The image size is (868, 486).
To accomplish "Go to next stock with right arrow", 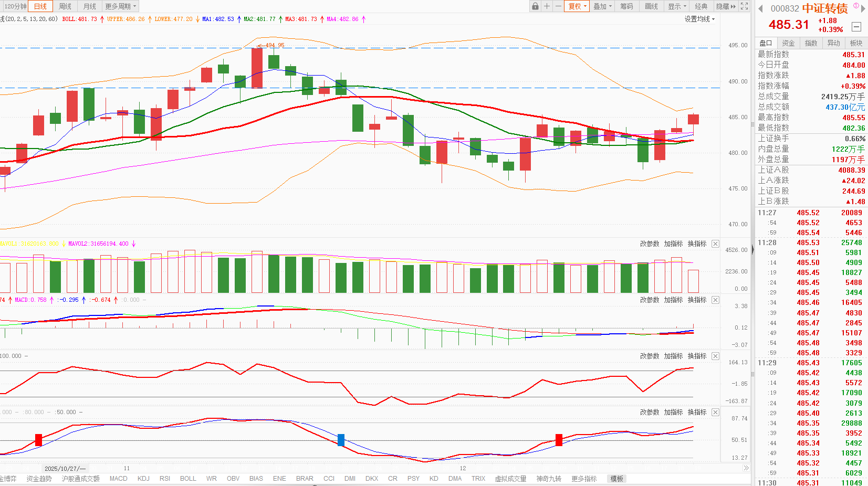I will coord(863,8).
